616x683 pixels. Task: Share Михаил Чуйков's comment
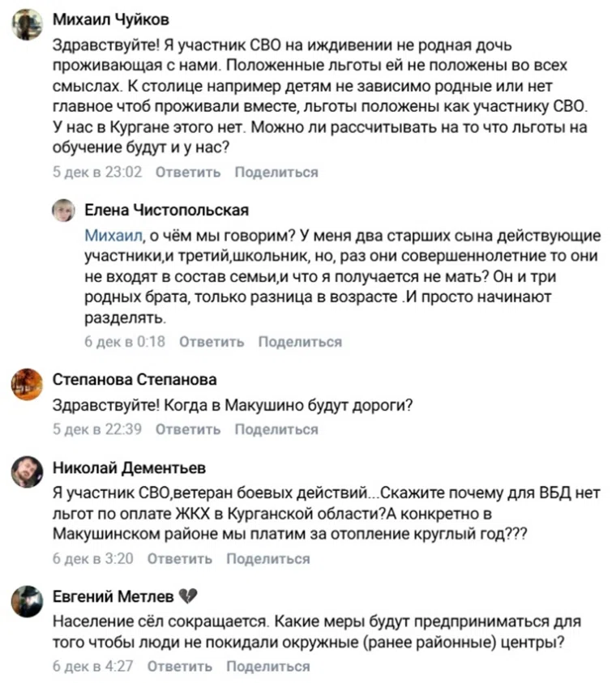276,172
